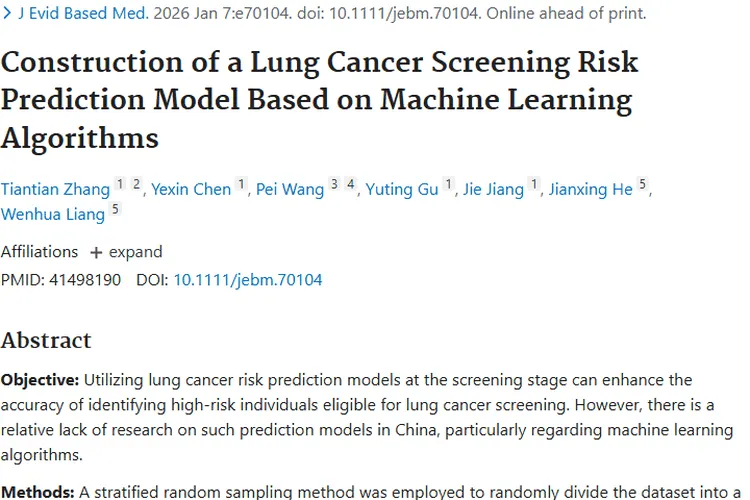Click affiliation superscript 2 after Tiantian Zhang
Screen dimensions: 750x500
[136, 184]
